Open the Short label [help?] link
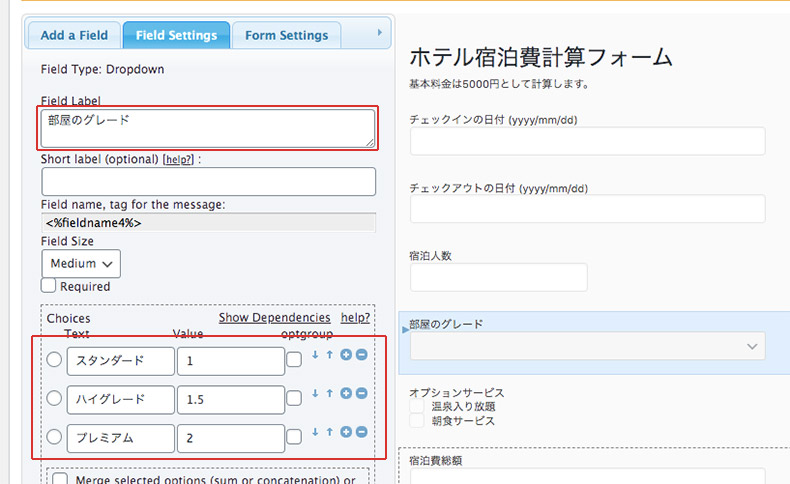 pos(178,160)
